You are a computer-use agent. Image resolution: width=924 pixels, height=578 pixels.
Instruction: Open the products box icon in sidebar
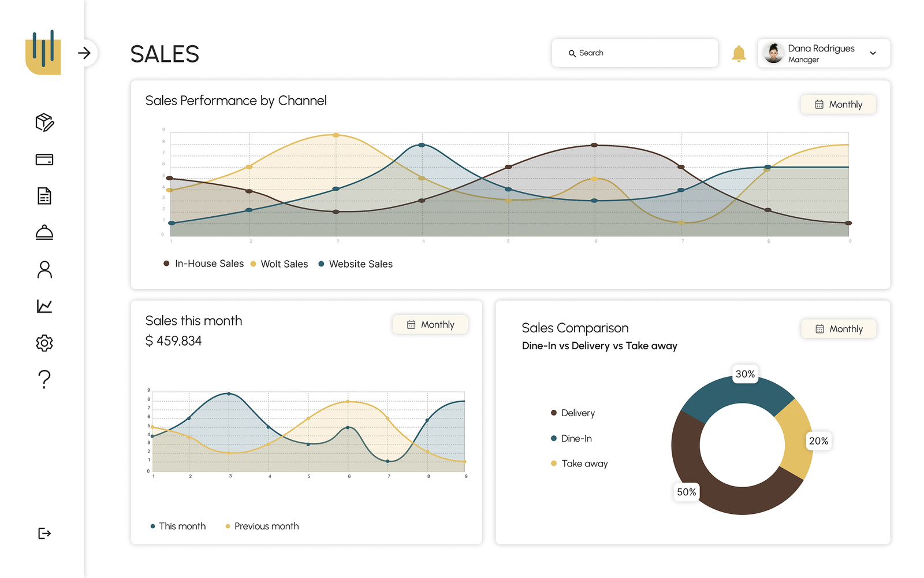click(44, 123)
